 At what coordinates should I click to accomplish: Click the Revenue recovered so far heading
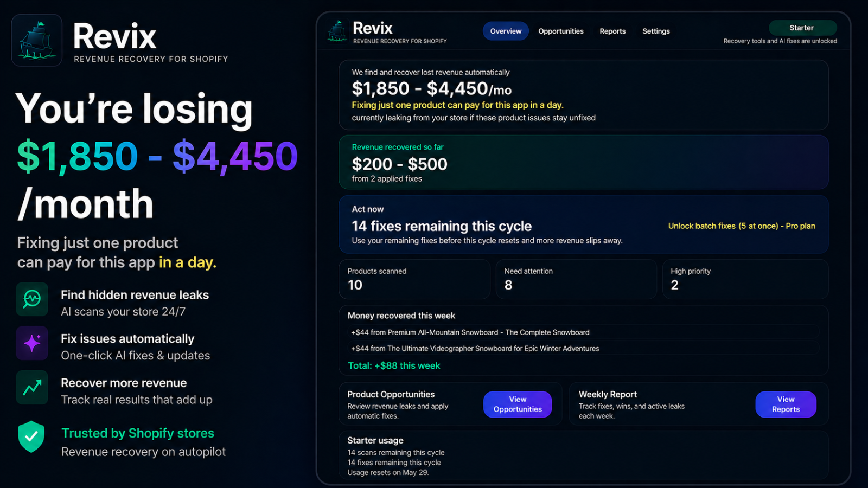(398, 147)
